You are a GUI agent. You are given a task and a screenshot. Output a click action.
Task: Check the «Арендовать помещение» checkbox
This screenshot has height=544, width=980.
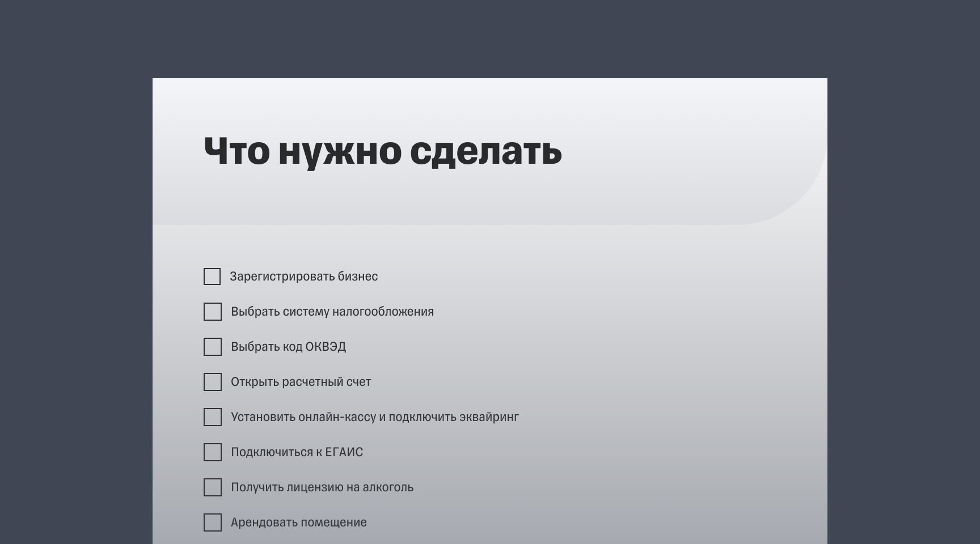(x=212, y=522)
